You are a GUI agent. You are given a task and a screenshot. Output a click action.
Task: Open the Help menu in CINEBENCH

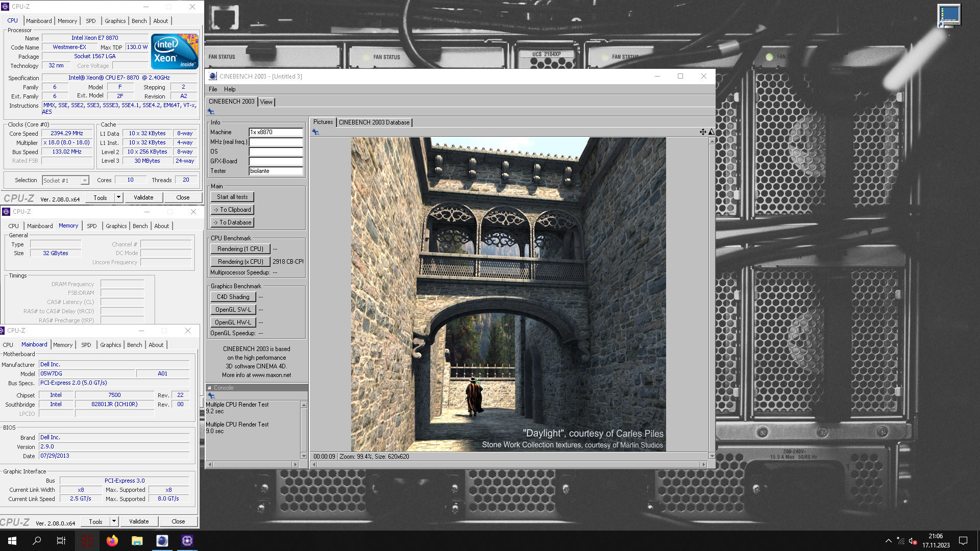click(230, 89)
